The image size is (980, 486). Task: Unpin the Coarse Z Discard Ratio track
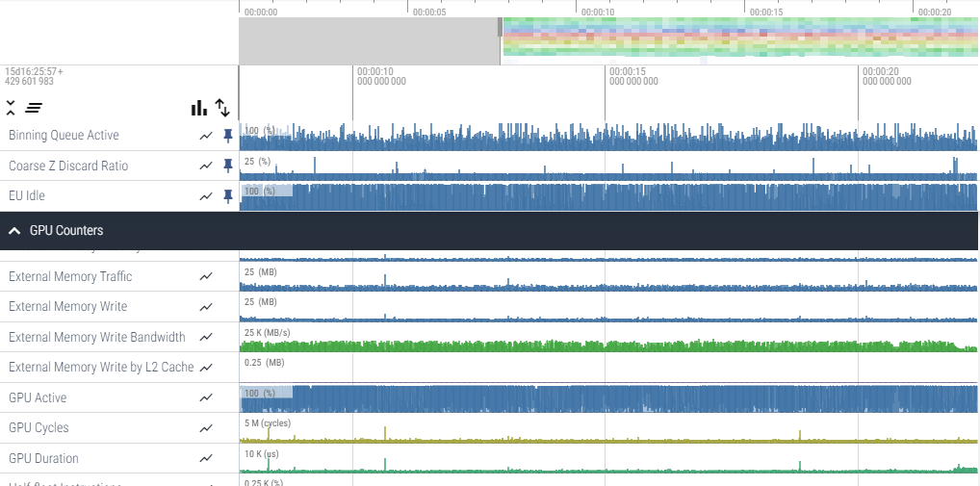228,166
